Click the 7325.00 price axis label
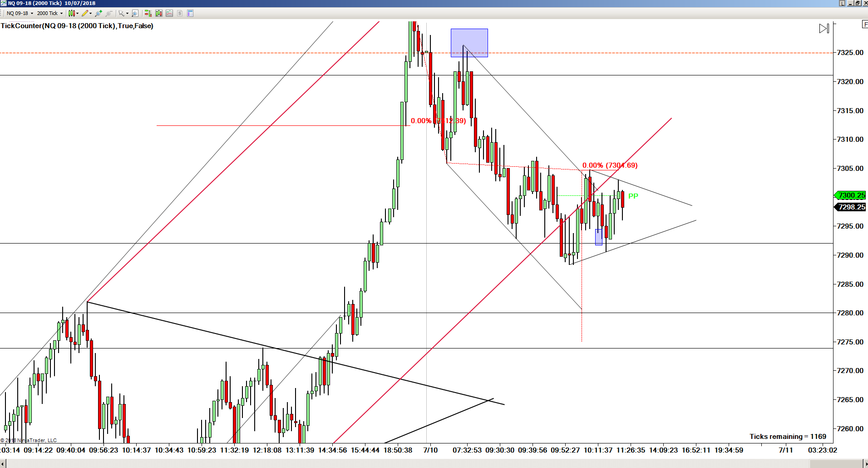The width and height of the screenshot is (868, 468). pos(850,53)
